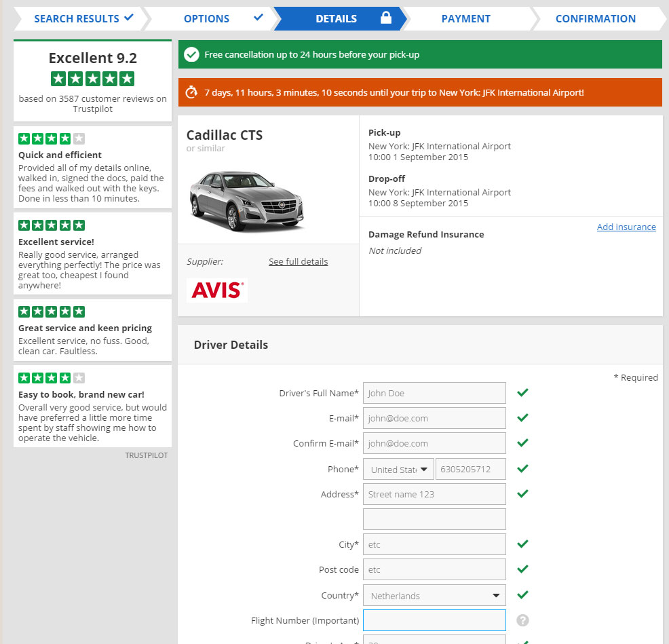Click stars above Easy to book review
Image resolution: width=669 pixels, height=644 pixels.
pyautogui.click(x=51, y=378)
